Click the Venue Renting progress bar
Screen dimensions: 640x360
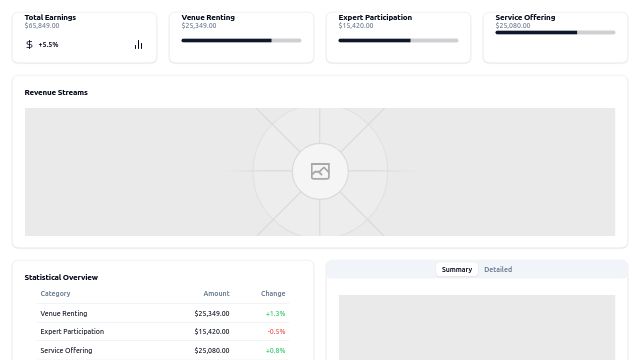click(x=241, y=40)
